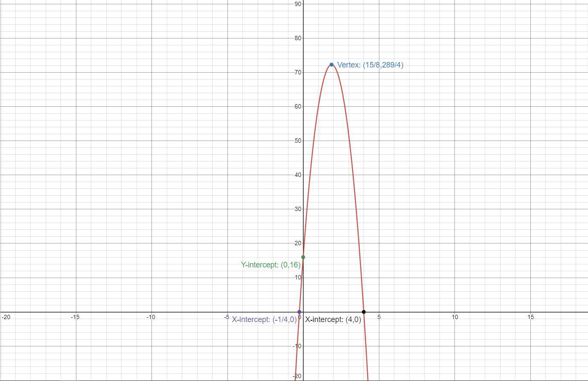Click the 5 label on the x-axis

click(x=379, y=317)
